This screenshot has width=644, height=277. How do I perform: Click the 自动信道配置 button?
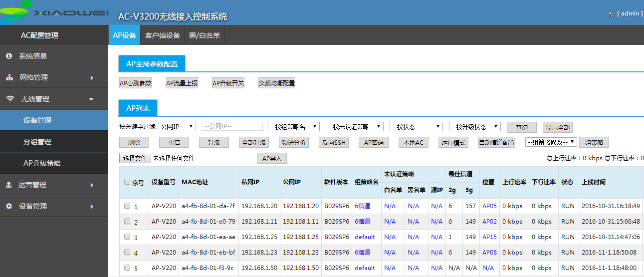tap(497, 142)
